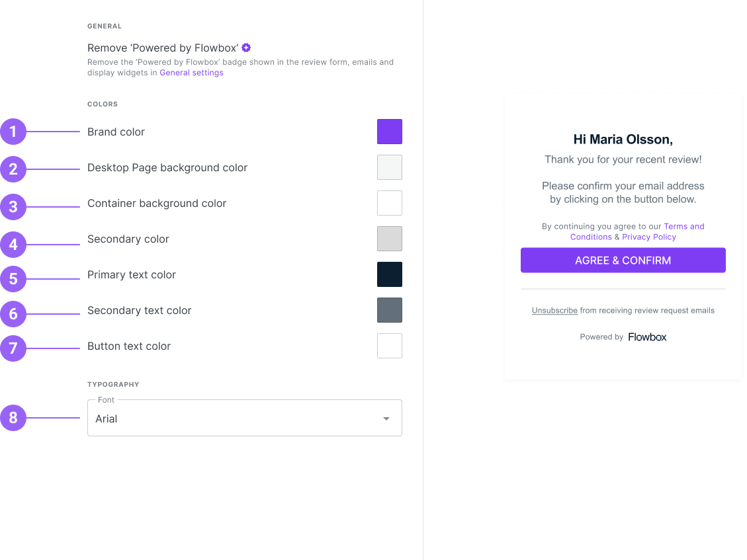
Task: Click the Flowbox logo in email preview
Action: pos(647,337)
